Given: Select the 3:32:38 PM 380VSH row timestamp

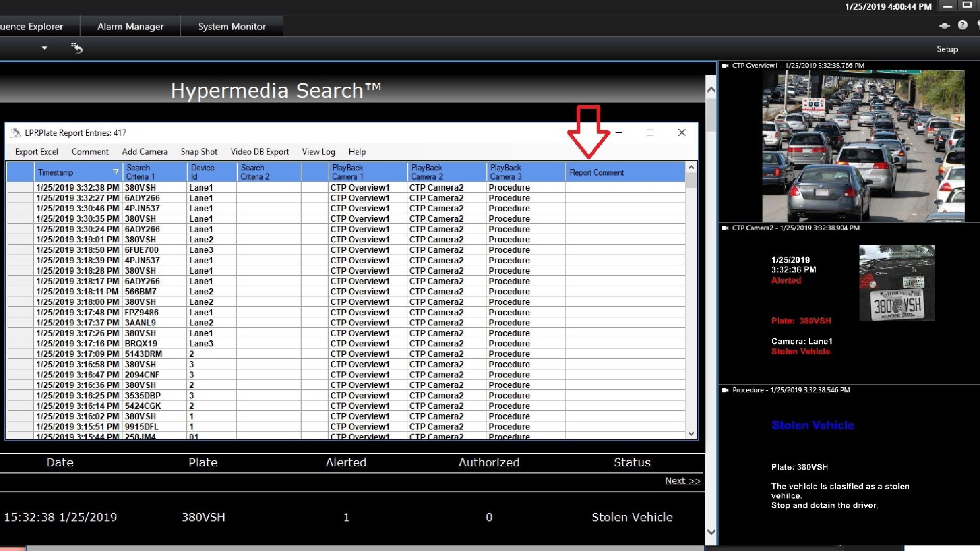Looking at the screenshot, I should coord(78,187).
